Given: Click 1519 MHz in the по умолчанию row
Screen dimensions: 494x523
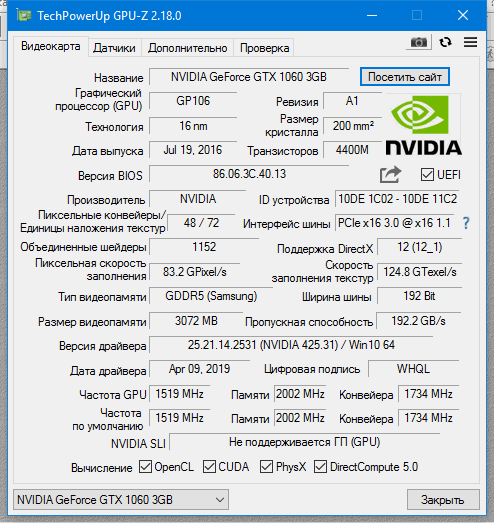Looking at the screenshot, I should pyautogui.click(x=179, y=418).
